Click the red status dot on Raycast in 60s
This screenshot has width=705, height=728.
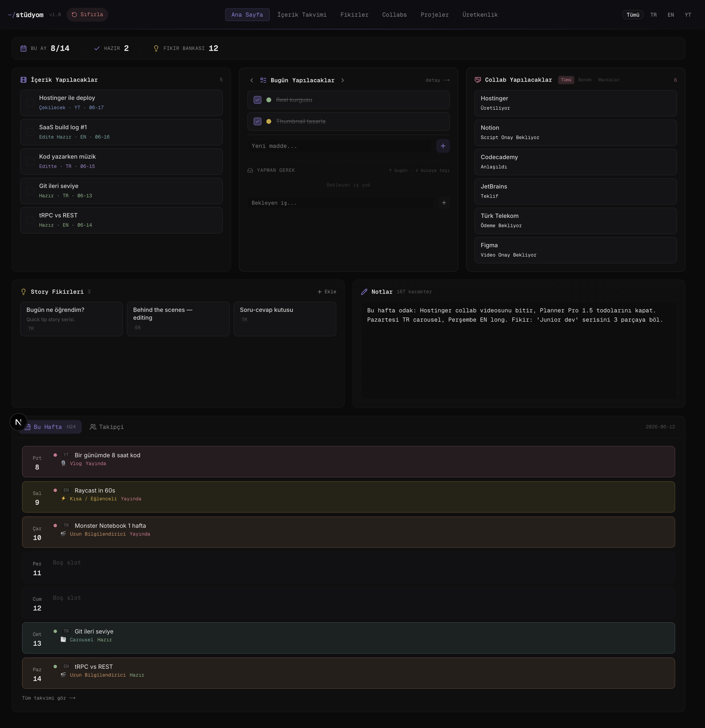[x=55, y=490]
